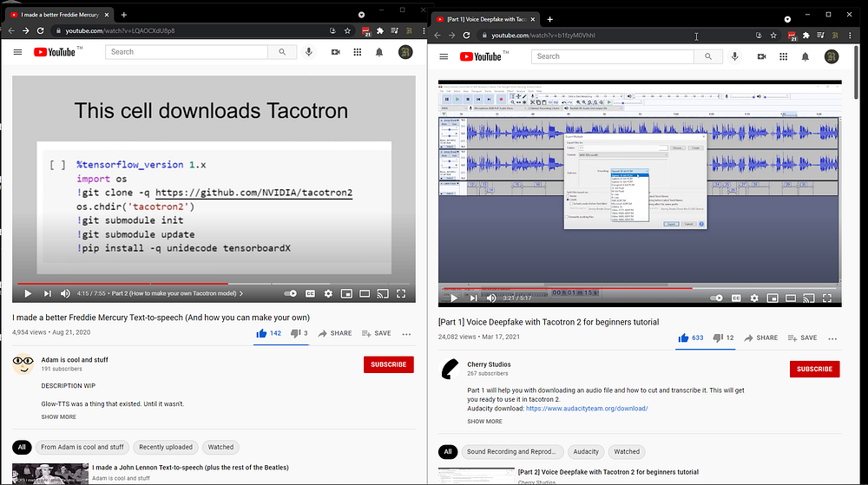The width and height of the screenshot is (868, 485).
Task: Open more actions menu under right video
Action: 832,338
